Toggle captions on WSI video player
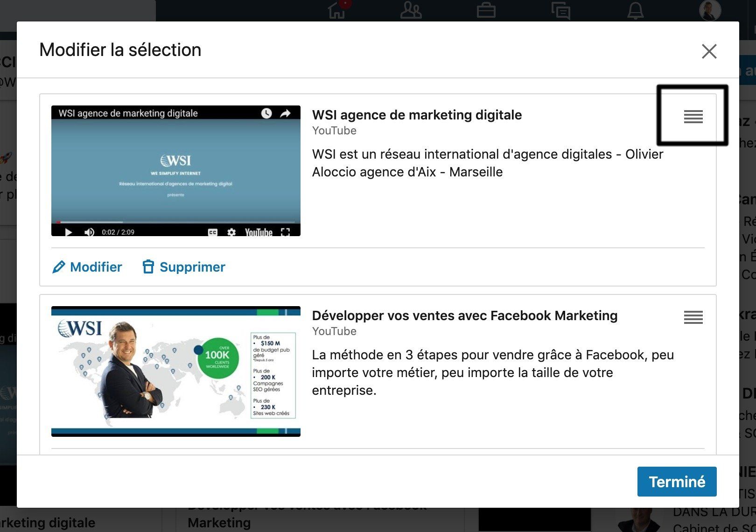 (212, 232)
